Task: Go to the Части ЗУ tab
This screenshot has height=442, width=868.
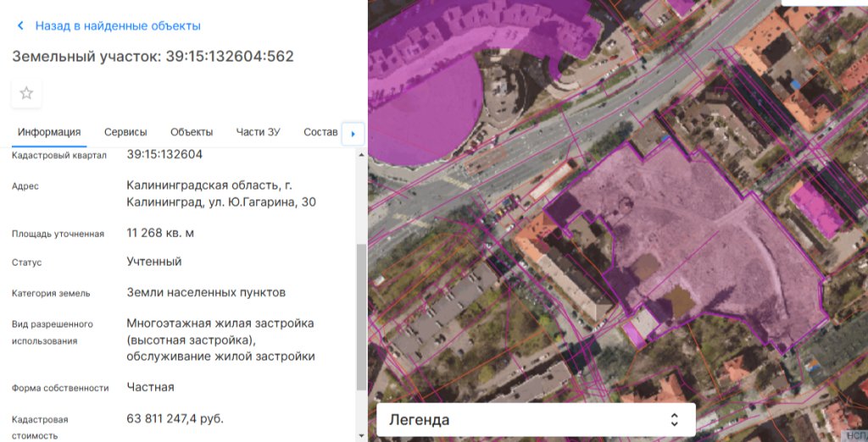Action: pyautogui.click(x=258, y=132)
